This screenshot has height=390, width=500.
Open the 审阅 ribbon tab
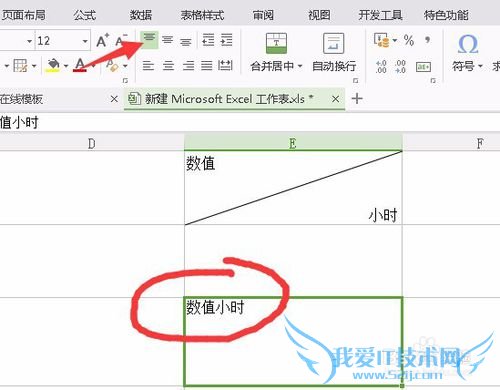[x=263, y=15]
